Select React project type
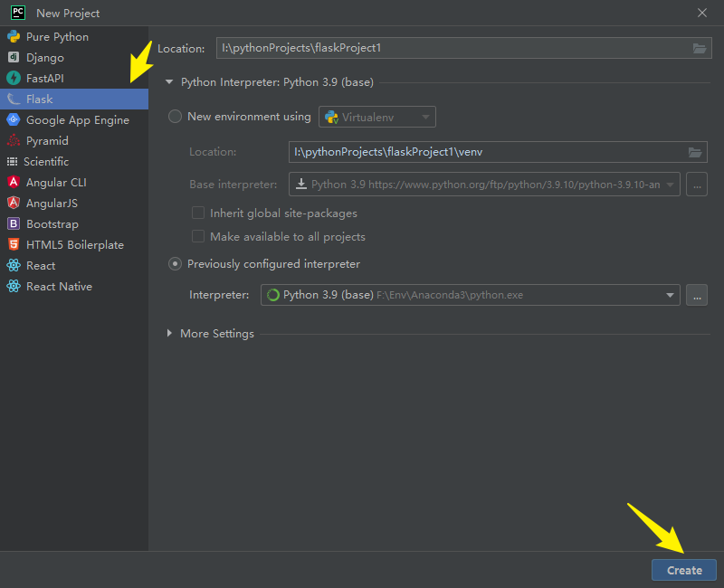Viewport: 724px width, 588px height. 74,265
